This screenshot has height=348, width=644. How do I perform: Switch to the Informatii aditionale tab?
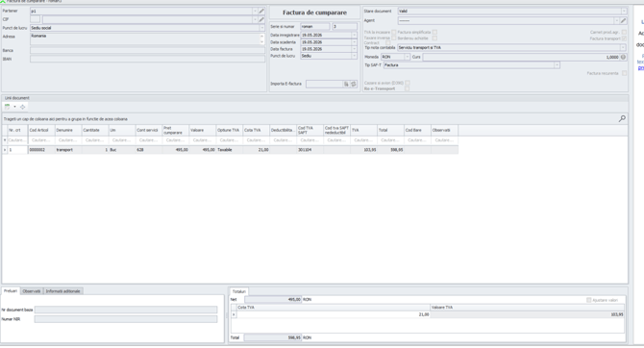[x=62, y=291]
